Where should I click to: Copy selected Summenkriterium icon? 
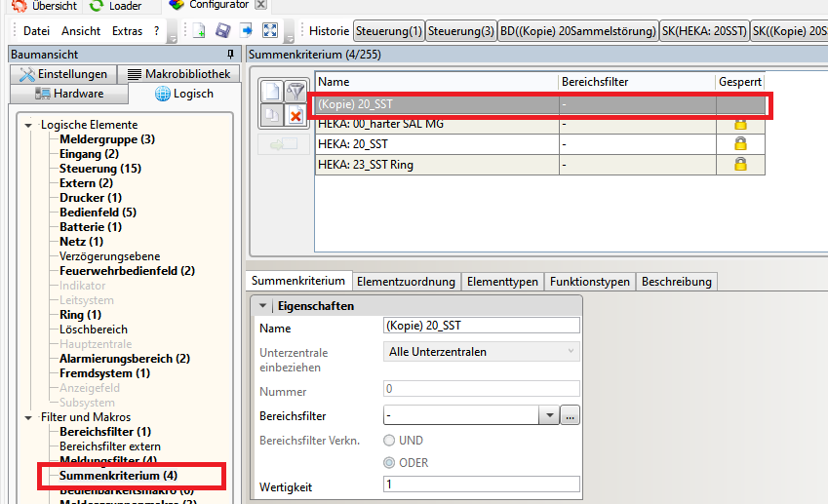click(x=272, y=115)
